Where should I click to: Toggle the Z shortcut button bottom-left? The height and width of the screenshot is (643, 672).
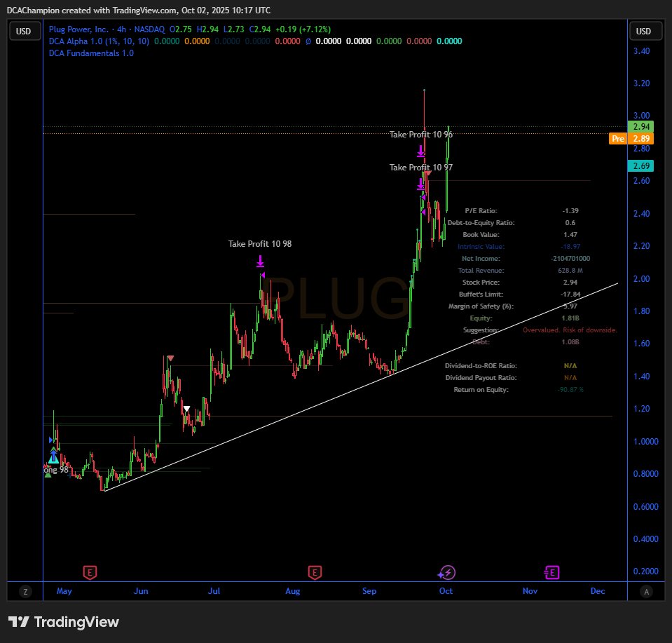pos(25,592)
